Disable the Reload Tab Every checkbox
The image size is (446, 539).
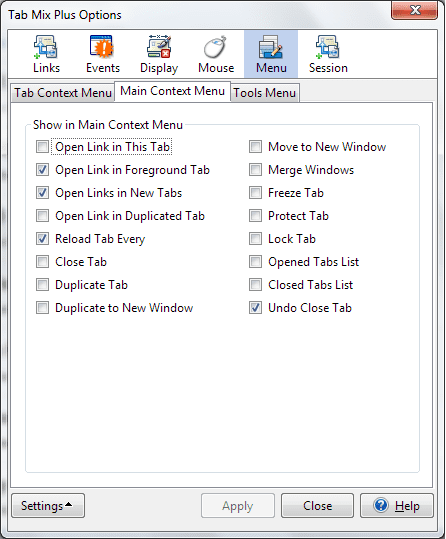[x=42, y=239]
